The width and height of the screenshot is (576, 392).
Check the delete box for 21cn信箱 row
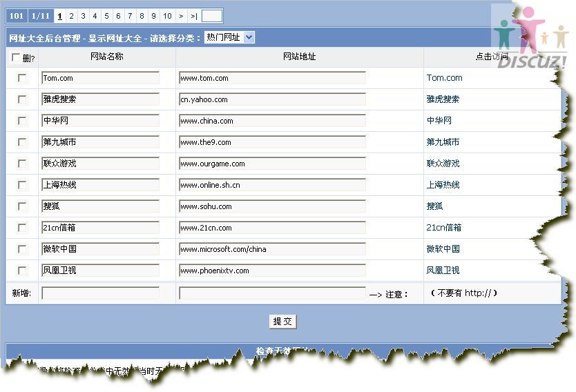click(22, 228)
